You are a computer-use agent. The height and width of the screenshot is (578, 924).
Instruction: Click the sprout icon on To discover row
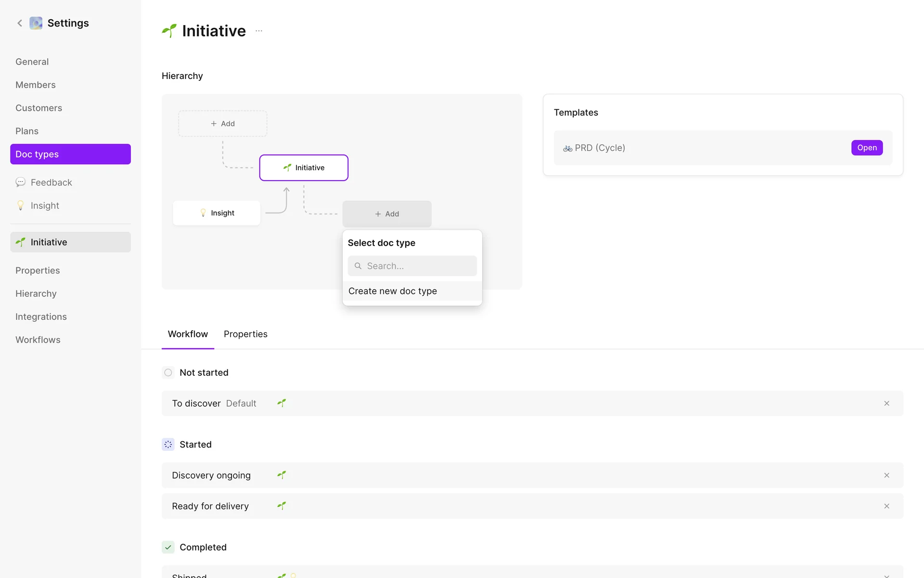(282, 403)
